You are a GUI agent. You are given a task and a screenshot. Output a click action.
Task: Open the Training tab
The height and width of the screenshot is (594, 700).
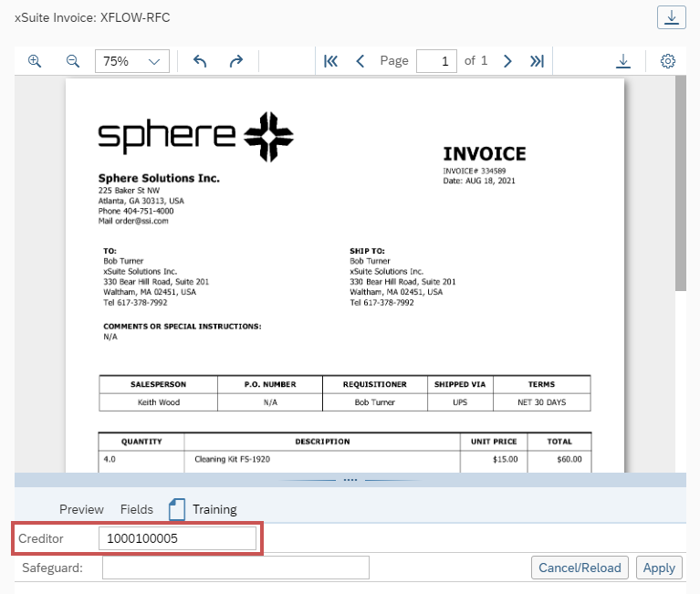(x=214, y=509)
